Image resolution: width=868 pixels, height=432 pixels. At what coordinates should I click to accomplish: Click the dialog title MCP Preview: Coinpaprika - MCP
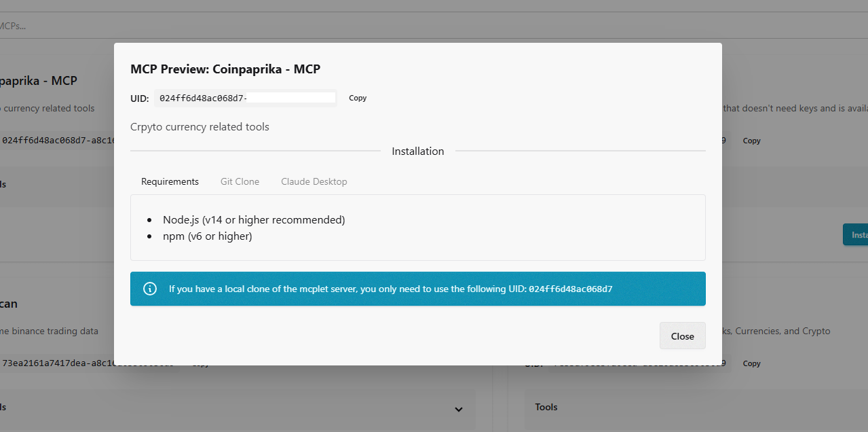(x=225, y=69)
